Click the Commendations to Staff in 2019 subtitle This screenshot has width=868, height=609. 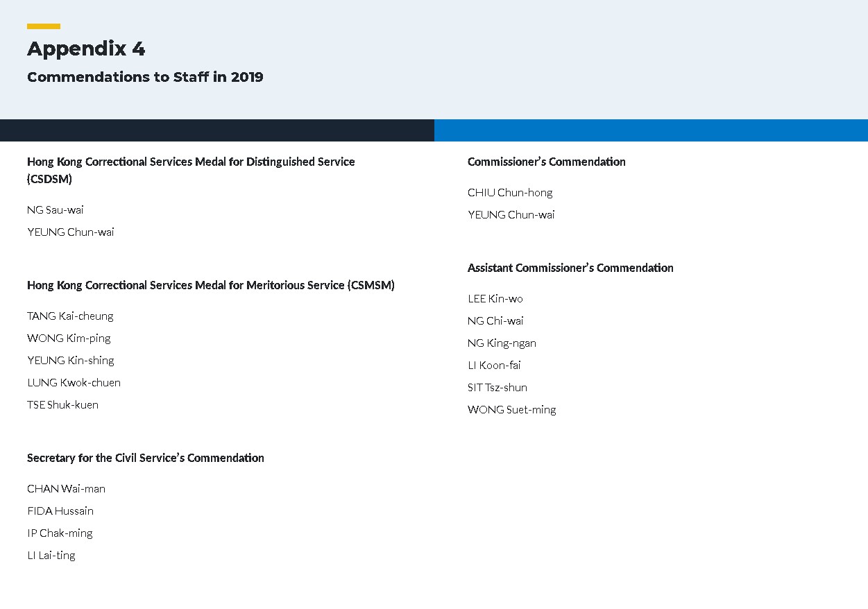pyautogui.click(x=145, y=77)
